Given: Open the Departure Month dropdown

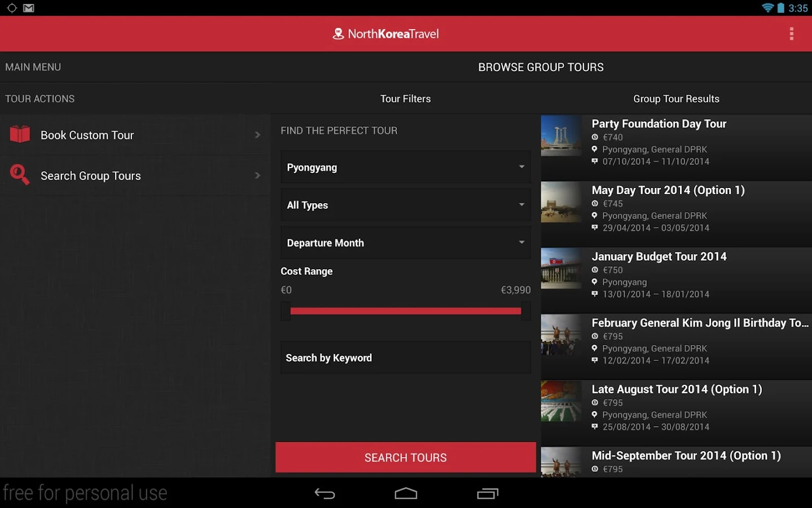Looking at the screenshot, I should click(x=405, y=243).
